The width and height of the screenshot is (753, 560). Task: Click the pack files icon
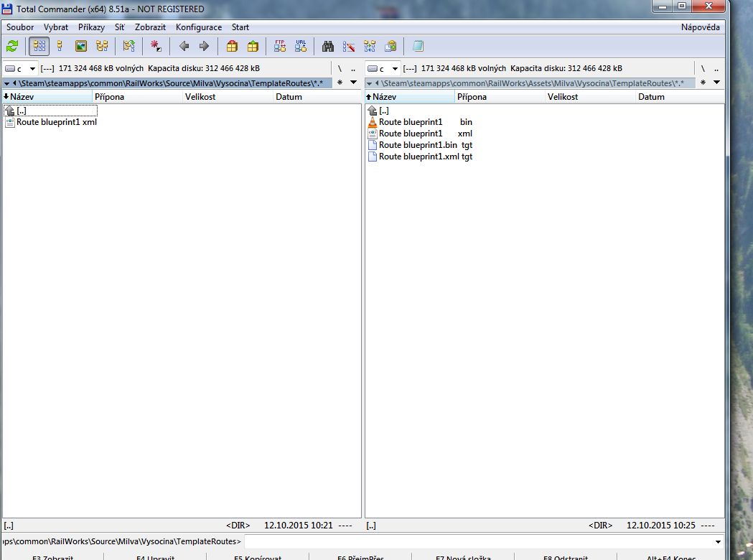point(232,46)
